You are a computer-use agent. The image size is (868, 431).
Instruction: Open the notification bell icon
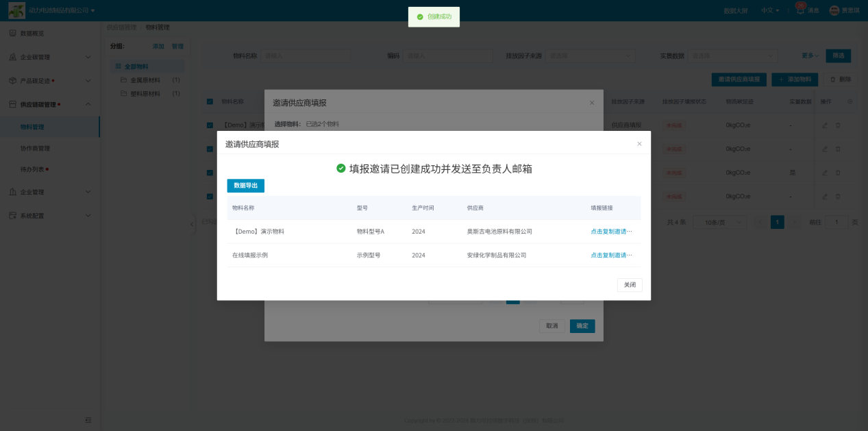tap(799, 10)
